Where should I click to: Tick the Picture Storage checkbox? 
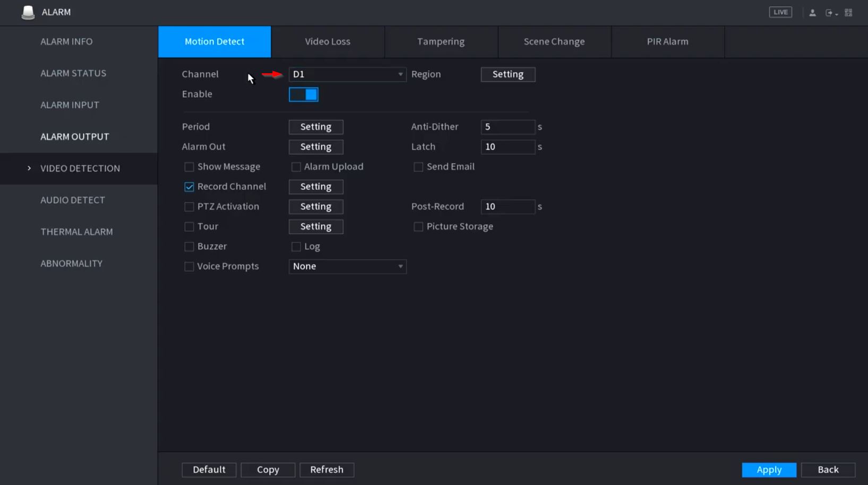coord(418,227)
